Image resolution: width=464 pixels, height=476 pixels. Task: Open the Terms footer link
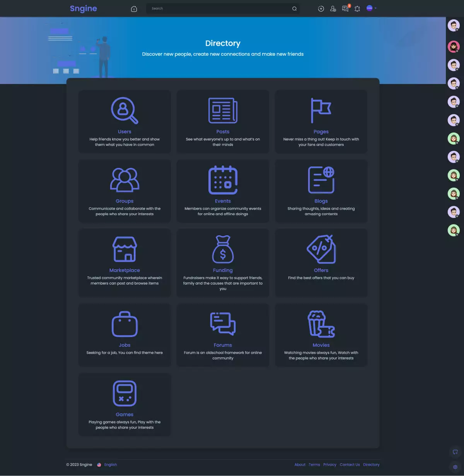[314, 465]
